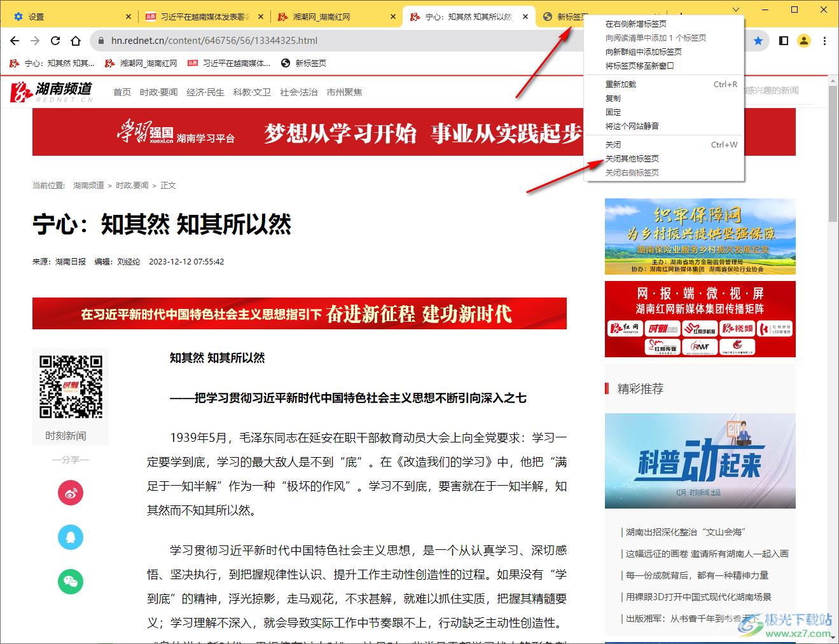Share article via QQ bell icon
The height and width of the screenshot is (644, 839).
(71, 537)
